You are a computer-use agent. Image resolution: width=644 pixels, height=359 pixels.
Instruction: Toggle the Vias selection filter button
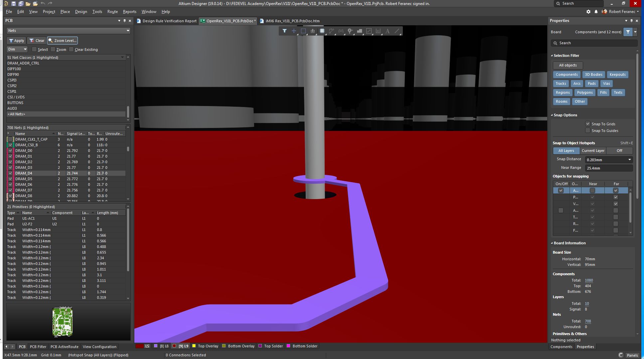click(x=606, y=83)
